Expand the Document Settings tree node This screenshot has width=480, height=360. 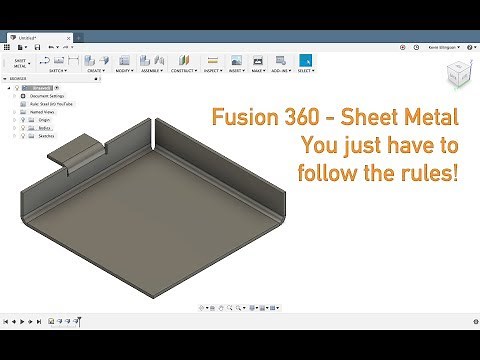click(14, 96)
